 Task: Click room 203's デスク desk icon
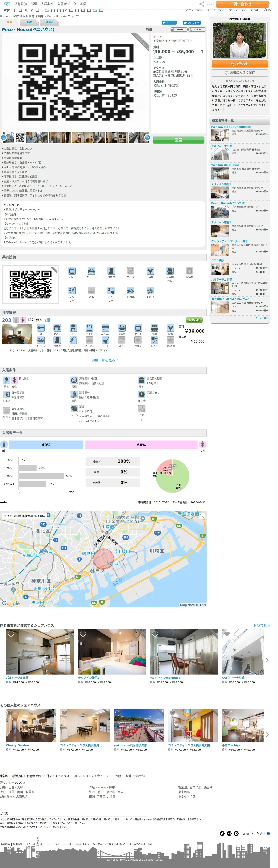(57, 328)
